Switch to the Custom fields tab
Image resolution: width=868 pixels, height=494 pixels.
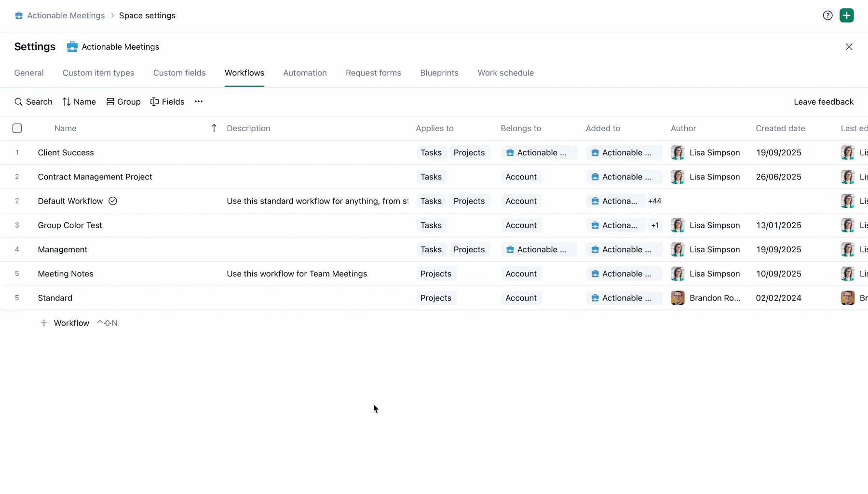coord(179,73)
